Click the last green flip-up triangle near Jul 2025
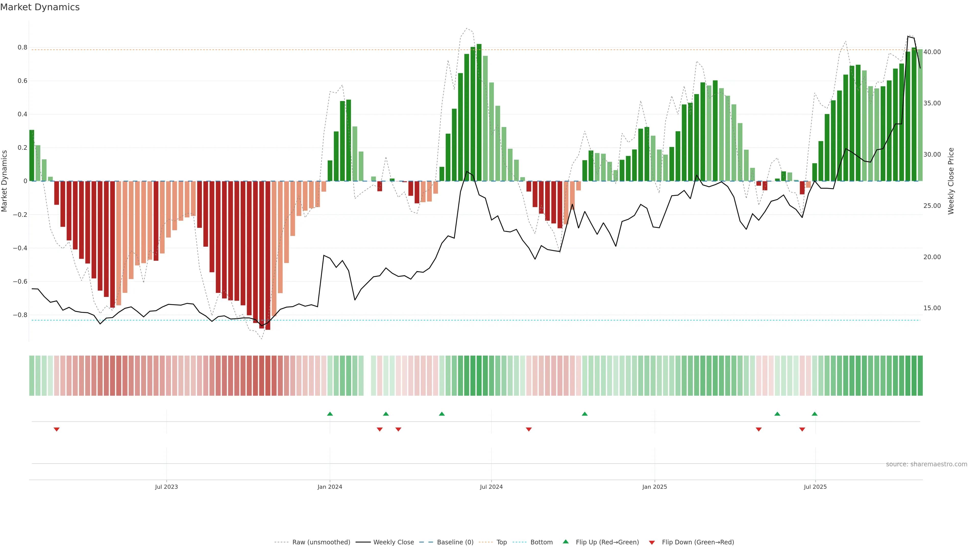Image resolution: width=980 pixels, height=551 pixels. coord(815,414)
